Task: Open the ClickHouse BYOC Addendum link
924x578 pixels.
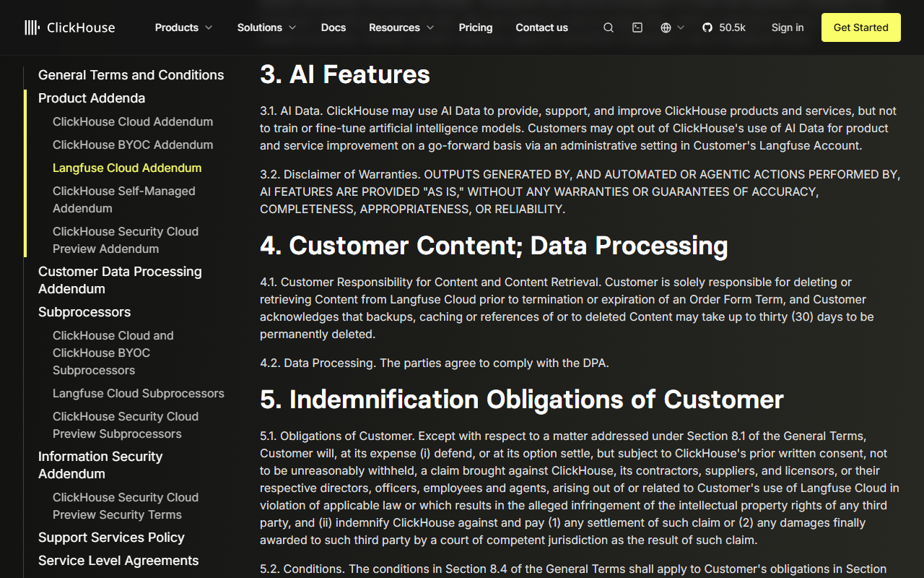Action: pos(133,144)
